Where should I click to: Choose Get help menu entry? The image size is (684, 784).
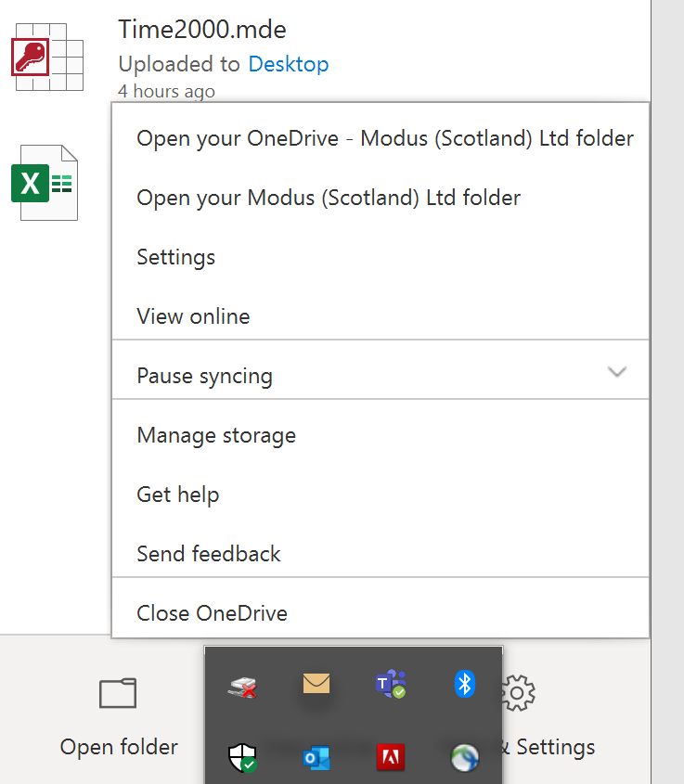381,495
